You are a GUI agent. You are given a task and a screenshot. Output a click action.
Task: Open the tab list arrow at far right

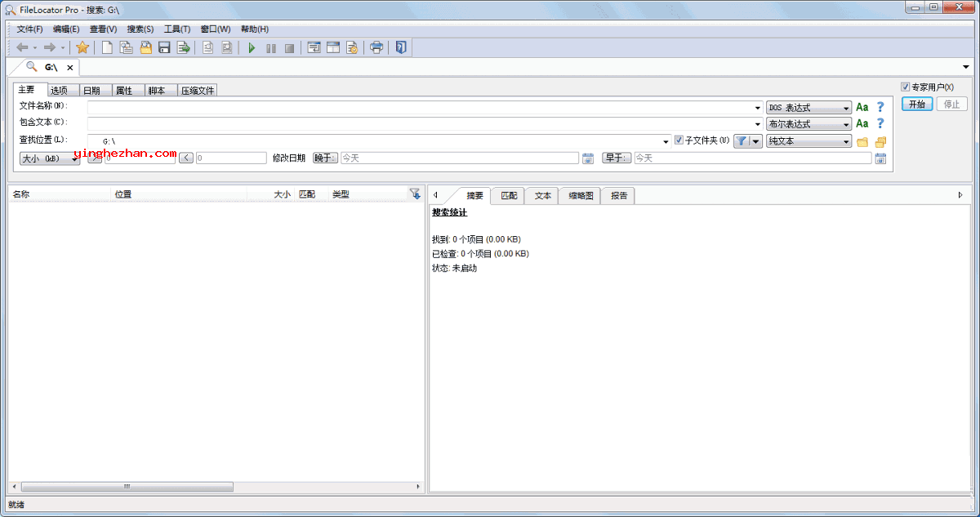coord(966,67)
